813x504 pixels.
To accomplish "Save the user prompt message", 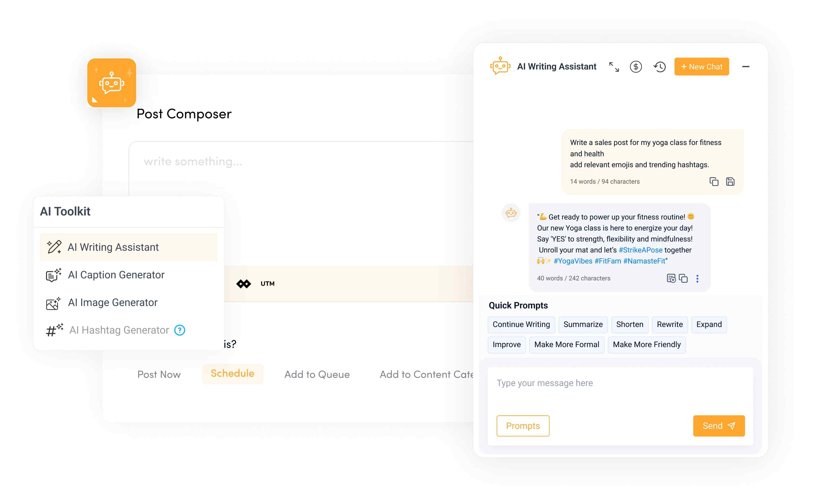I will (730, 181).
